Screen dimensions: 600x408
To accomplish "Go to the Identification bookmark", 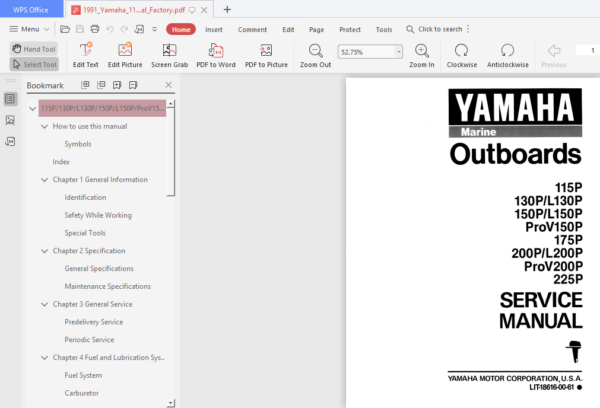I will [85, 197].
